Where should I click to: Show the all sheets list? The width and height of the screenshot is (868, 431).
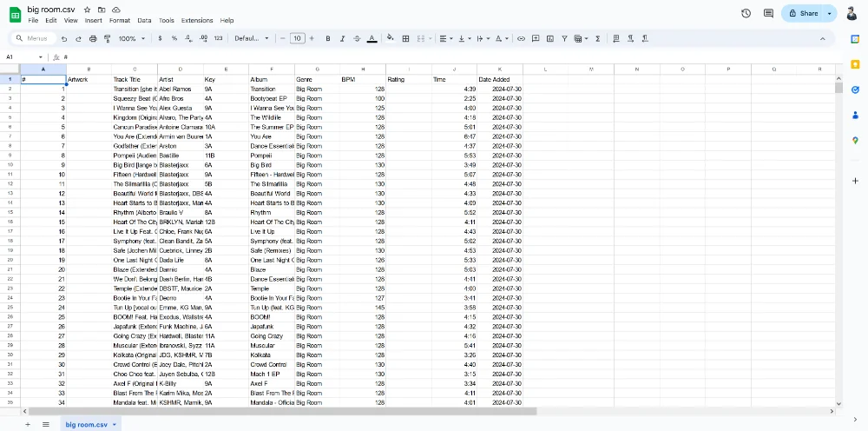[x=46, y=424]
